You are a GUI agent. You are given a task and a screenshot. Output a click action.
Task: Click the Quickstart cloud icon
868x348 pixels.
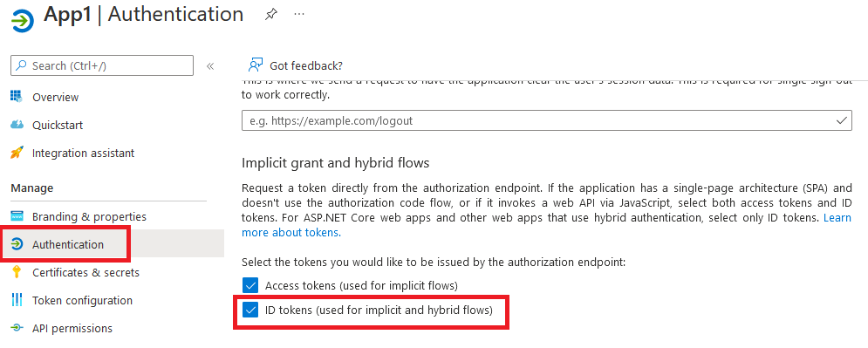click(x=17, y=125)
